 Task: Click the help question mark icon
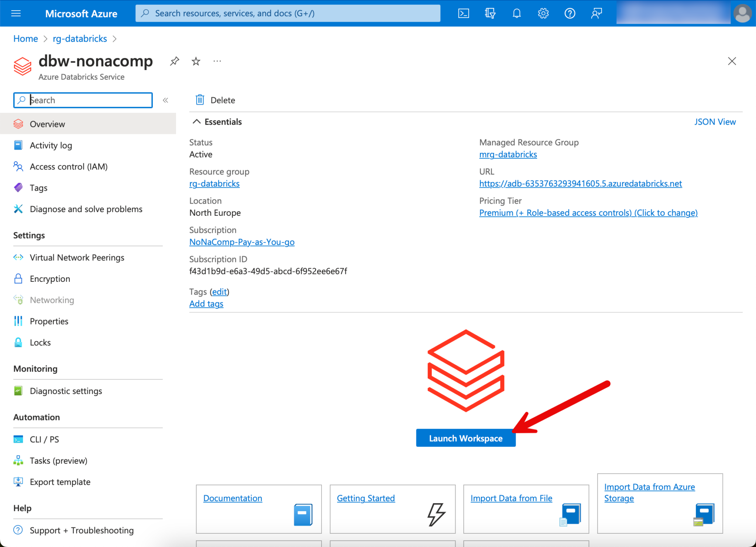(570, 14)
